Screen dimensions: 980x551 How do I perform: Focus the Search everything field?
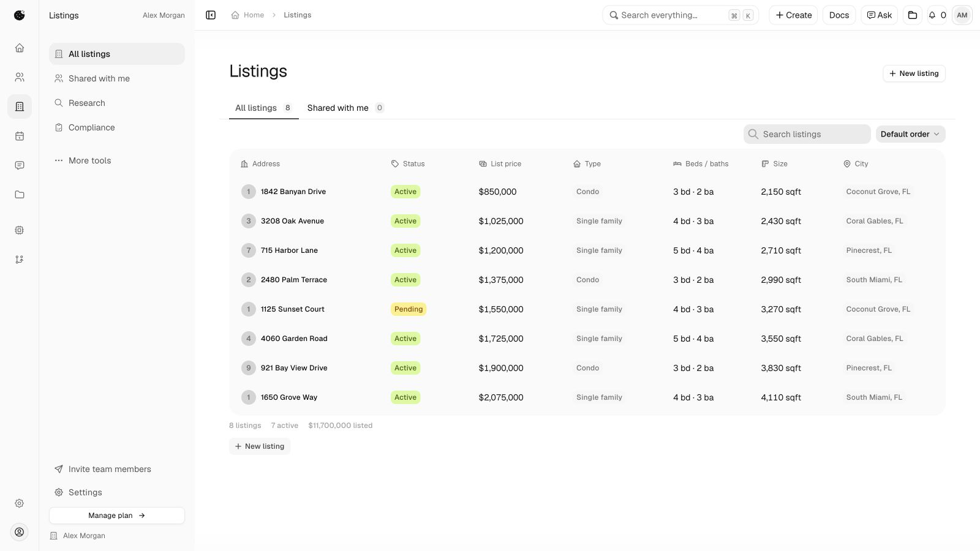(680, 15)
